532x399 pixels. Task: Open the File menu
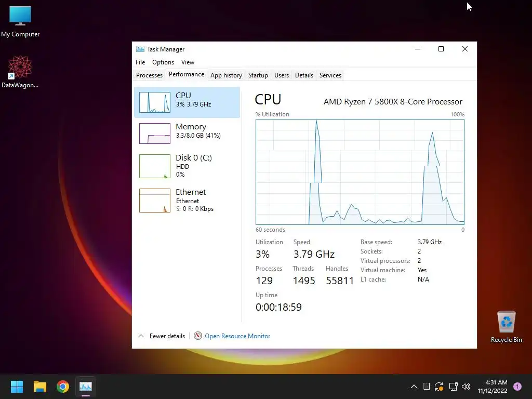140,62
